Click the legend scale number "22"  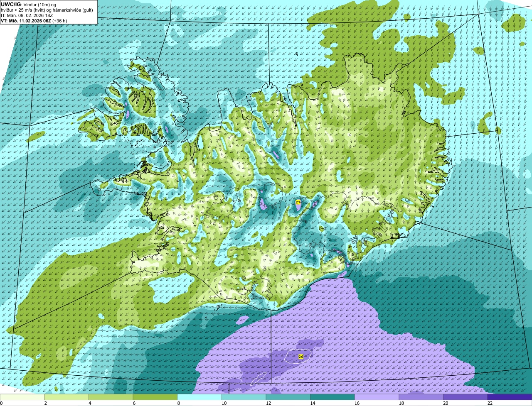pyautogui.click(x=490, y=403)
